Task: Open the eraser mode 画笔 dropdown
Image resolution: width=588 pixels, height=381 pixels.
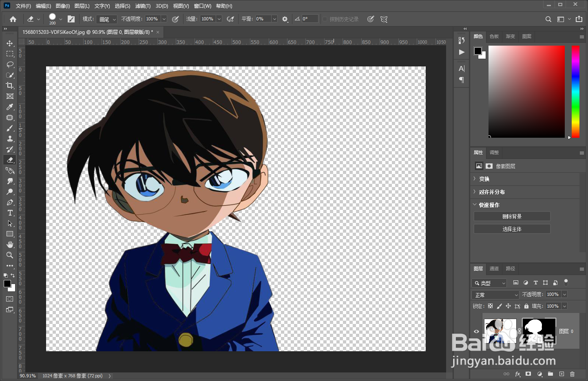Action: tap(107, 19)
